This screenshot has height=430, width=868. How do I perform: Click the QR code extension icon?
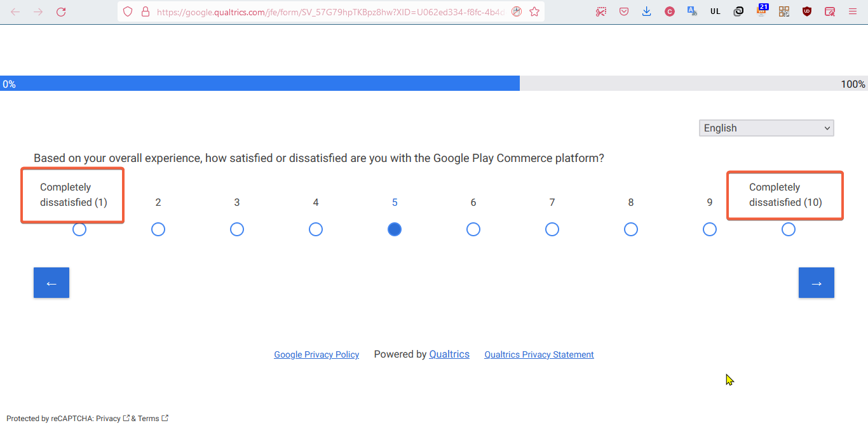(784, 11)
